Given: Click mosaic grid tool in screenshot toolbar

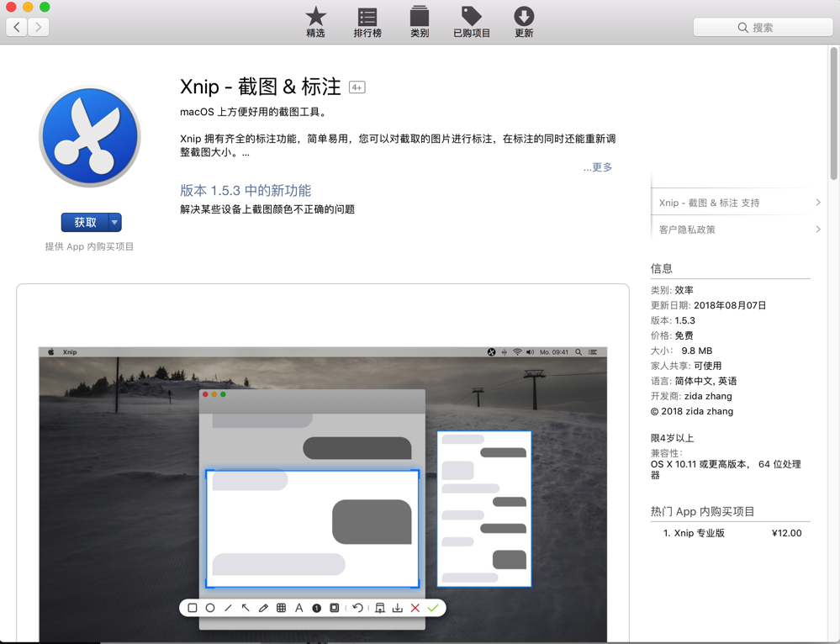Looking at the screenshot, I should [x=281, y=608].
